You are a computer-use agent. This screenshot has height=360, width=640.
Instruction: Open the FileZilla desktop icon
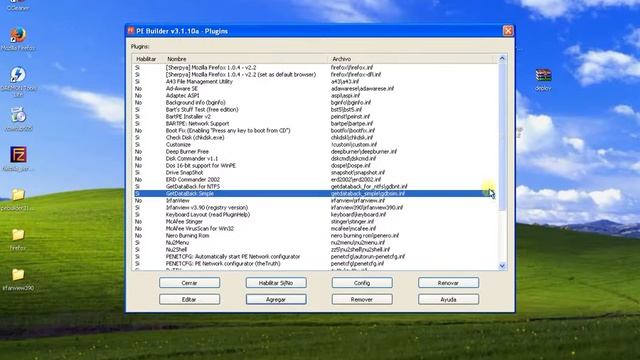(x=18, y=158)
